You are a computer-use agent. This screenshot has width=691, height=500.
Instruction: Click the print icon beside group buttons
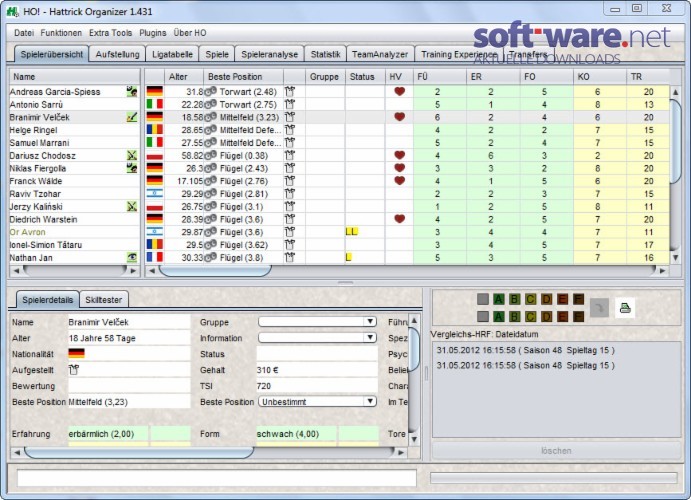(x=624, y=307)
